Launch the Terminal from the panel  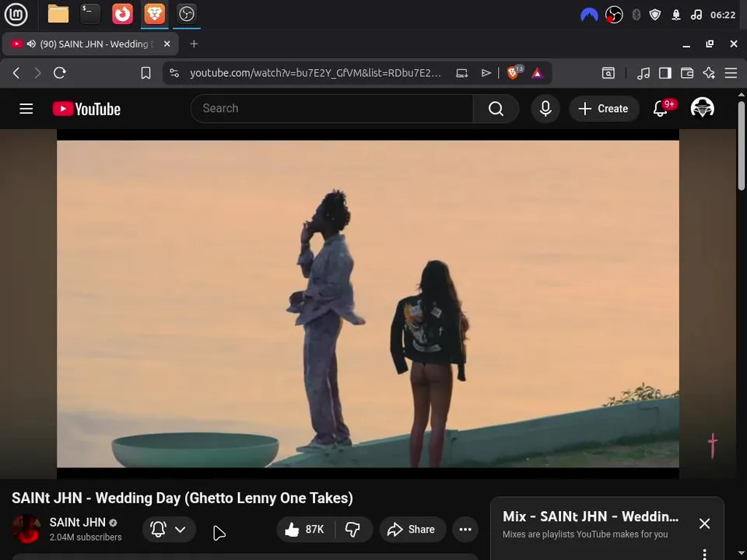(x=90, y=14)
